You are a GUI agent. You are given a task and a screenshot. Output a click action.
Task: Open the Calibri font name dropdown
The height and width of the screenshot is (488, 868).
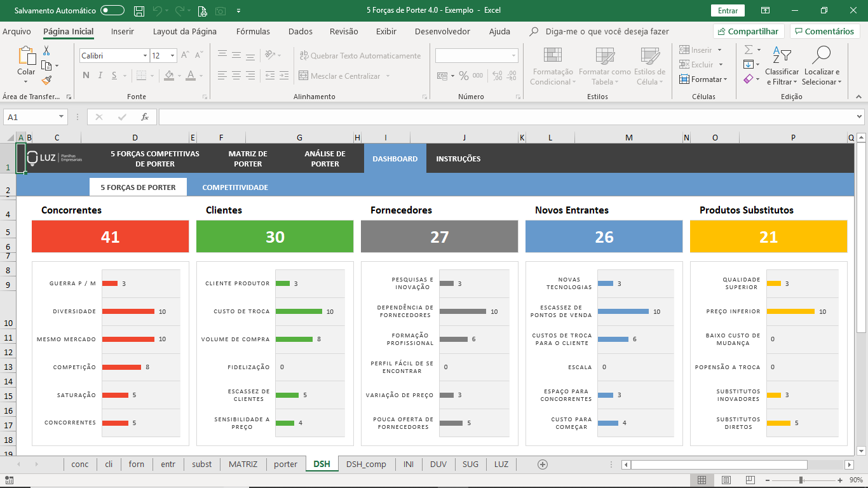pyautogui.click(x=145, y=56)
